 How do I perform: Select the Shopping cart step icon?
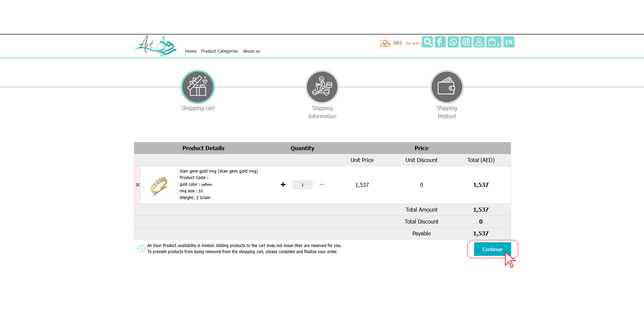198,87
